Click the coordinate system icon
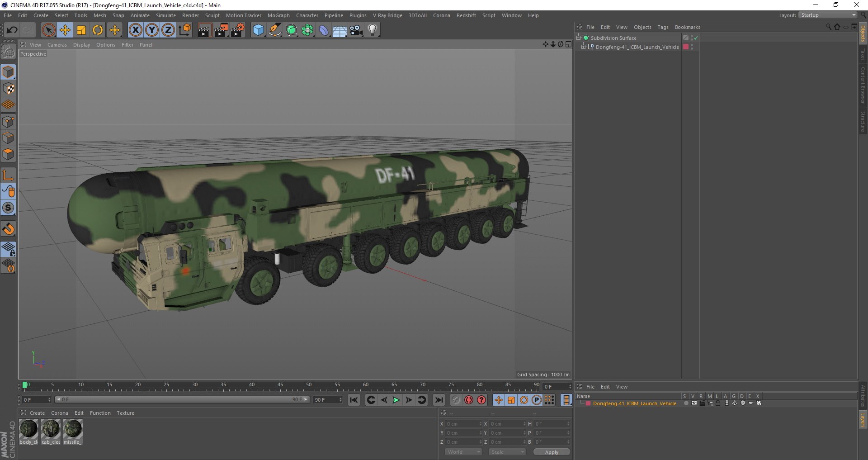This screenshot has width=868, height=460. [x=184, y=30]
